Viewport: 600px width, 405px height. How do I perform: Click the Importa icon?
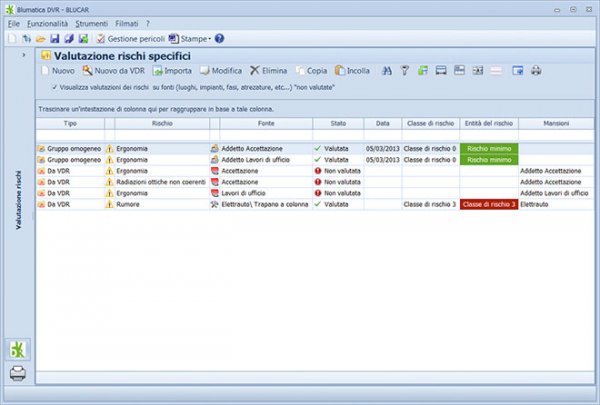(158, 71)
